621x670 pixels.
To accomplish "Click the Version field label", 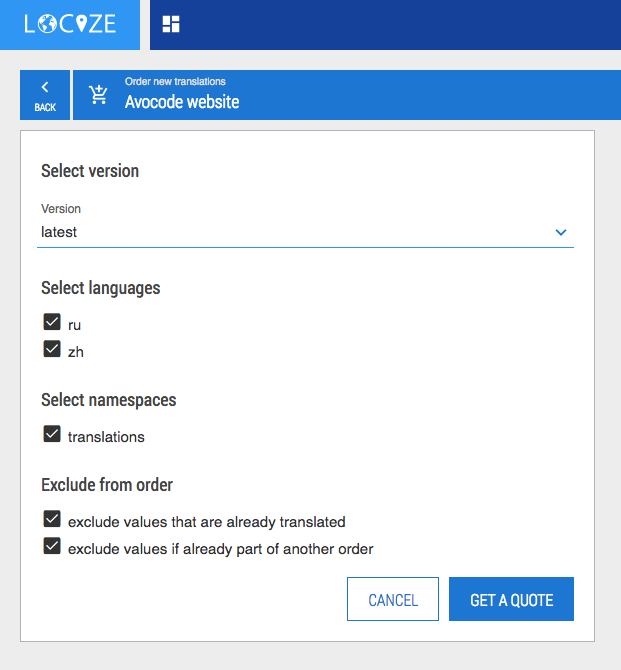I will [x=61, y=209].
